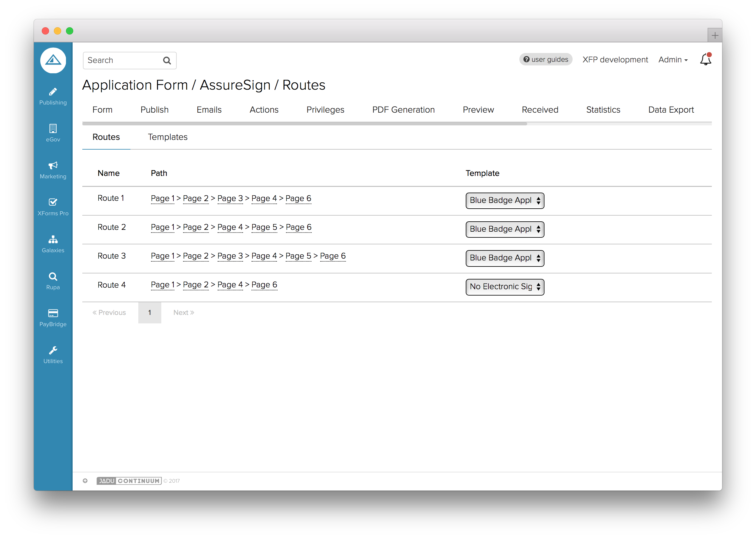Open the Admin user menu

673,60
